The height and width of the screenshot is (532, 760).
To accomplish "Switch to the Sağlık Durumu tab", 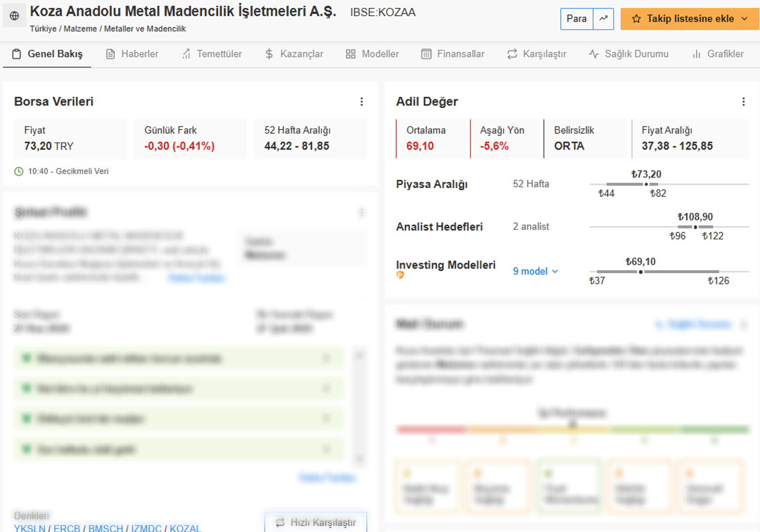I will (x=629, y=54).
